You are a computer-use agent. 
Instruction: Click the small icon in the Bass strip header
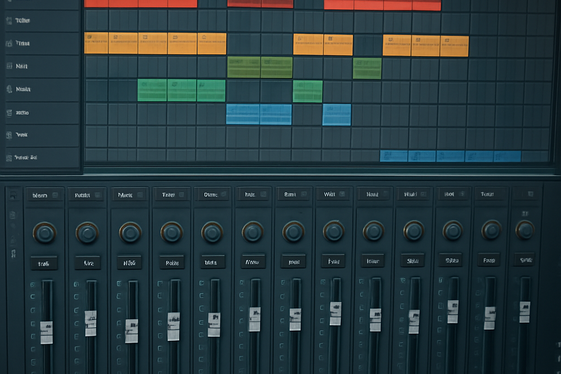[304, 194]
